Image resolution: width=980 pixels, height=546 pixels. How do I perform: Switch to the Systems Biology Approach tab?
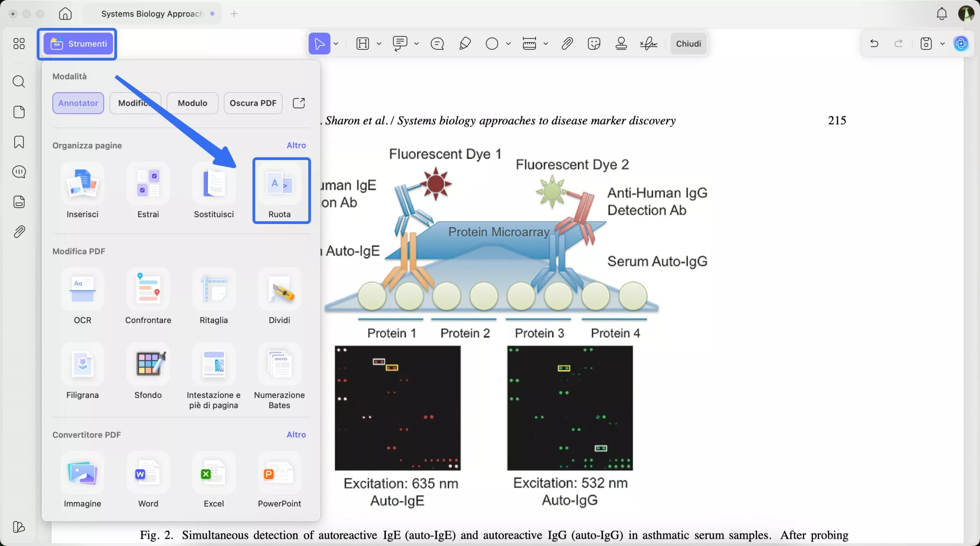[x=153, y=13]
